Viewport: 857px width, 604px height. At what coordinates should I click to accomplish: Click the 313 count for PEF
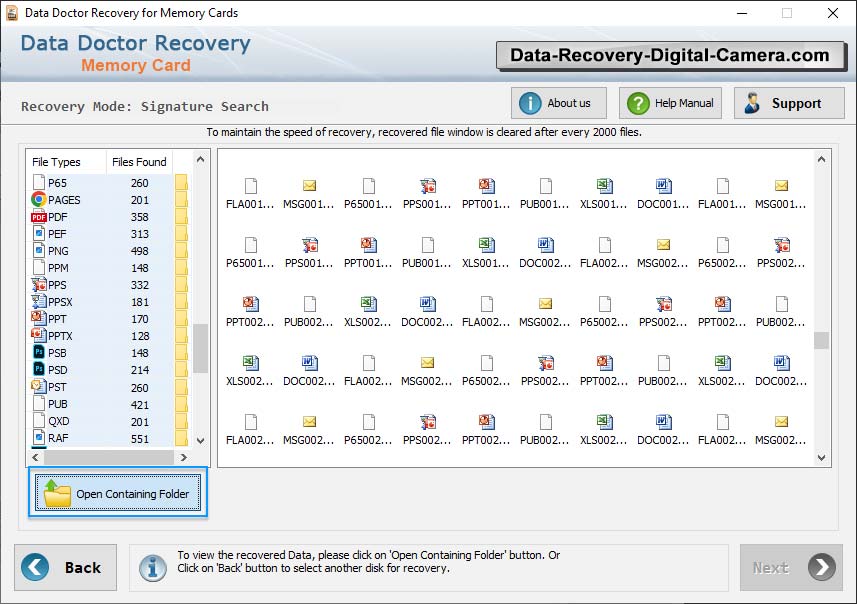pos(139,234)
